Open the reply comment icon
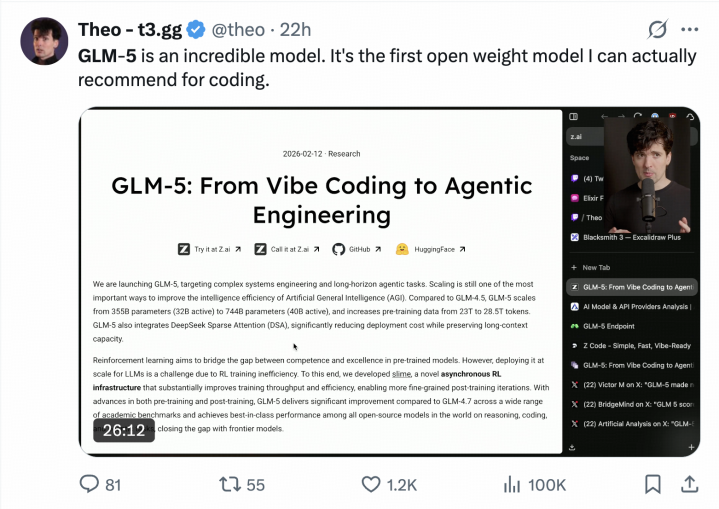Screen dimensions: 719x509 (x=87, y=484)
